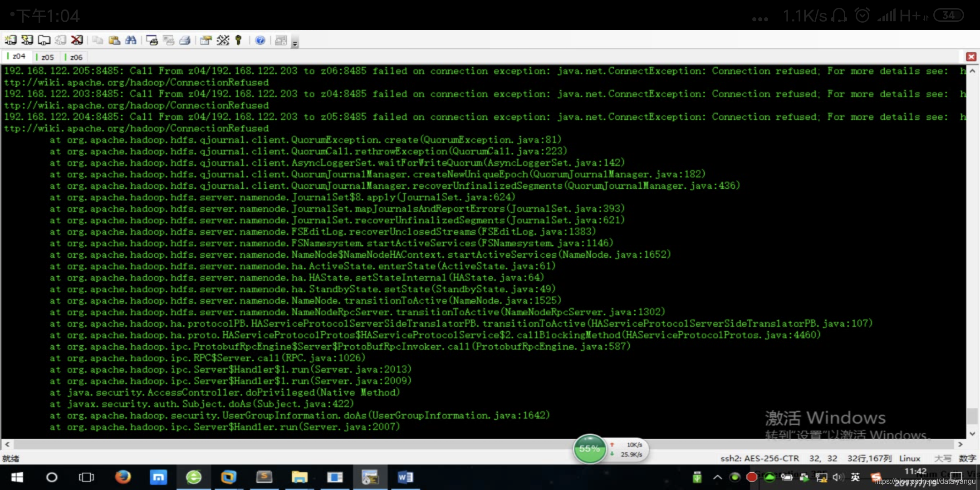Image resolution: width=980 pixels, height=490 pixels.
Task: Click the vertical scrollbar down arrow
Action: 972,434
